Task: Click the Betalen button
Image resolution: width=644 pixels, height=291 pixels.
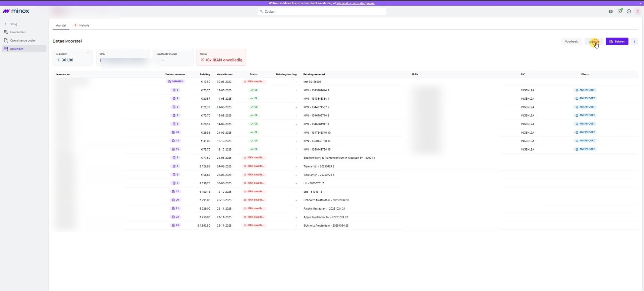Action: point(617,42)
